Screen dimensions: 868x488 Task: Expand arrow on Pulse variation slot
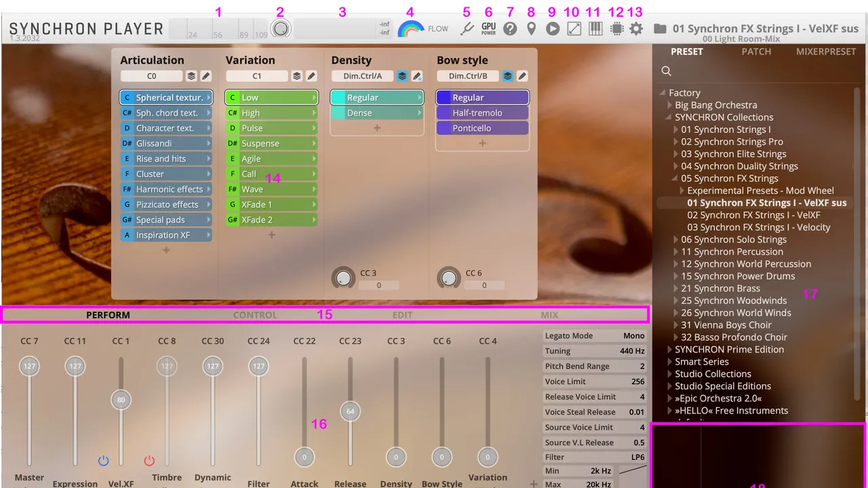(314, 128)
